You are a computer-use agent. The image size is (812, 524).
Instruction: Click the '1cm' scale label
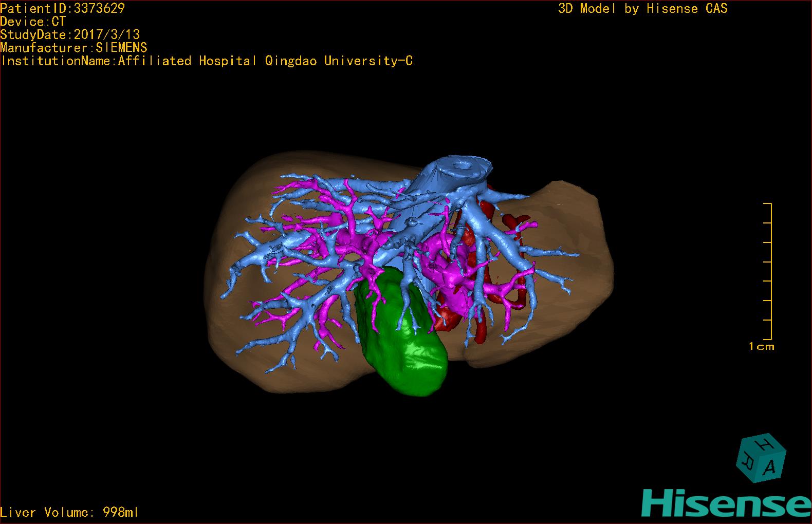pos(761,347)
